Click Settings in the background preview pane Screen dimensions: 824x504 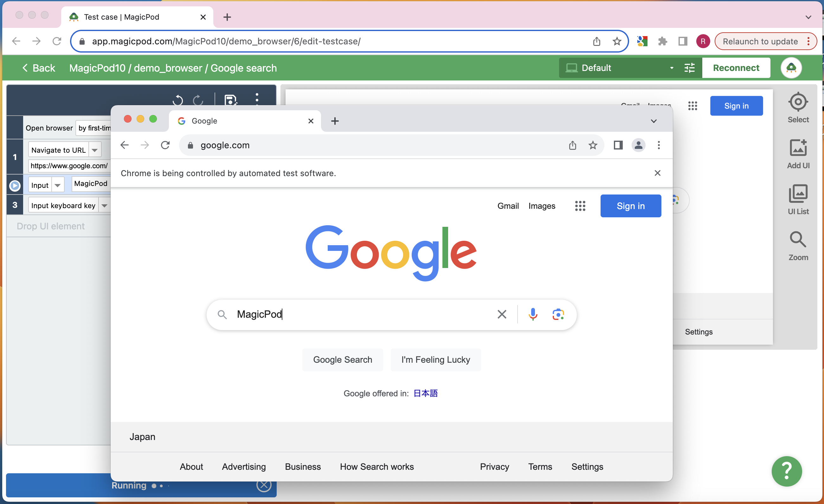(x=698, y=332)
